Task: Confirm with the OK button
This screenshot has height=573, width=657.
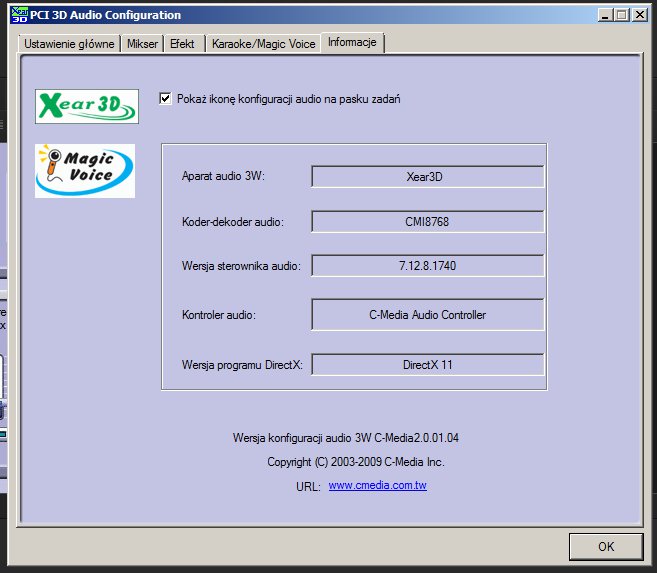Action: tap(606, 547)
